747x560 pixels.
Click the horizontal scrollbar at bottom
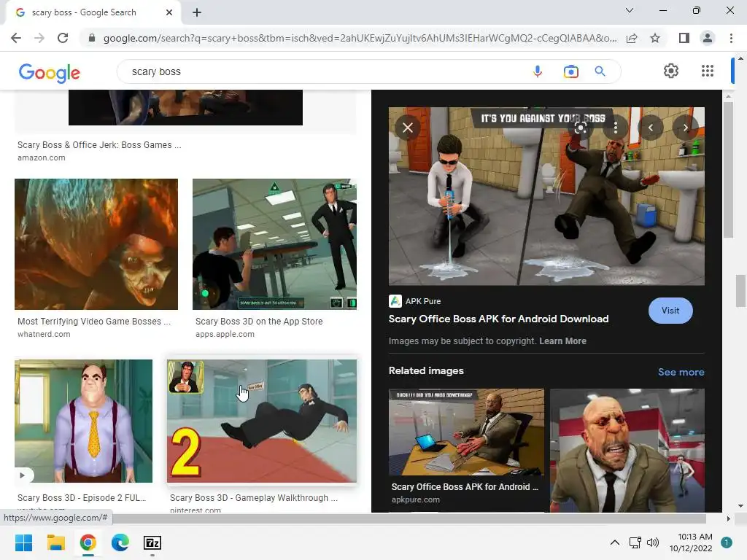pos(409,518)
